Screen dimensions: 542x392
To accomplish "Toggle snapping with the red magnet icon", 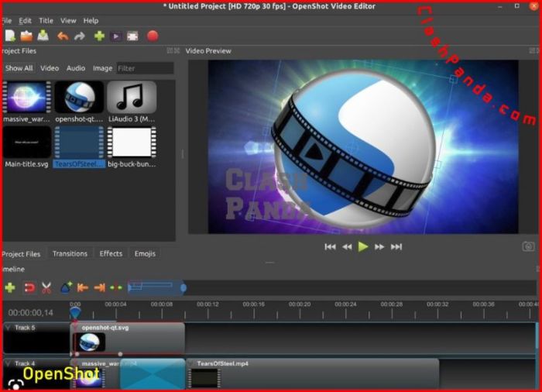I will (29, 287).
